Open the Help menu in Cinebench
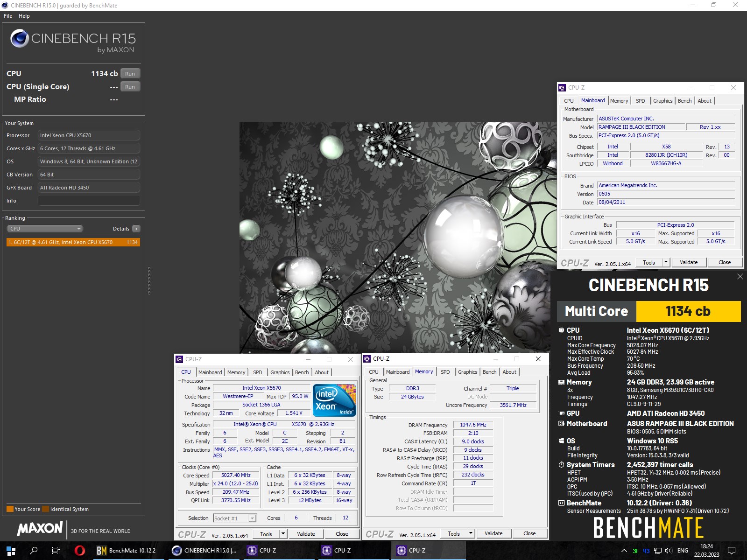Image resolution: width=747 pixels, height=560 pixels. coord(24,16)
